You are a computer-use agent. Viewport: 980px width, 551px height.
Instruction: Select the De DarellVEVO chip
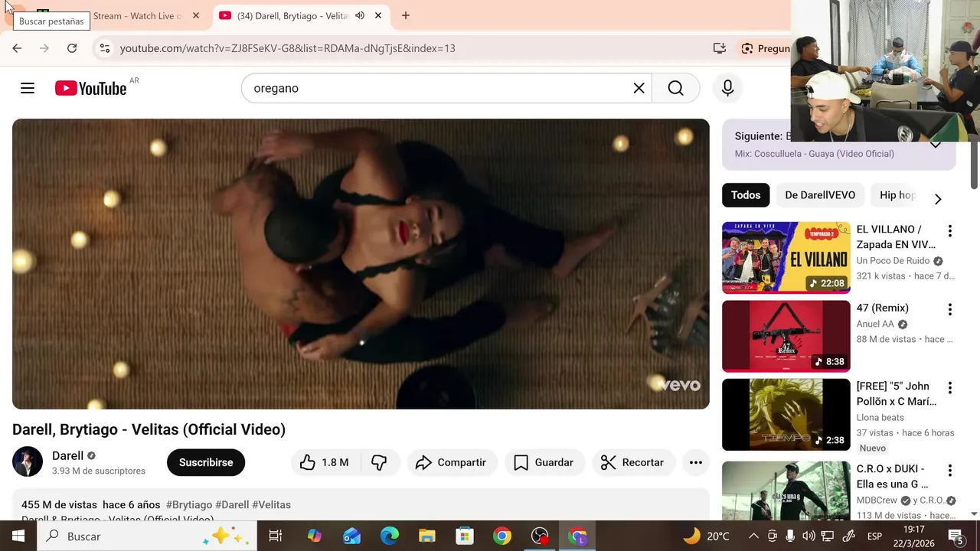pyautogui.click(x=820, y=195)
